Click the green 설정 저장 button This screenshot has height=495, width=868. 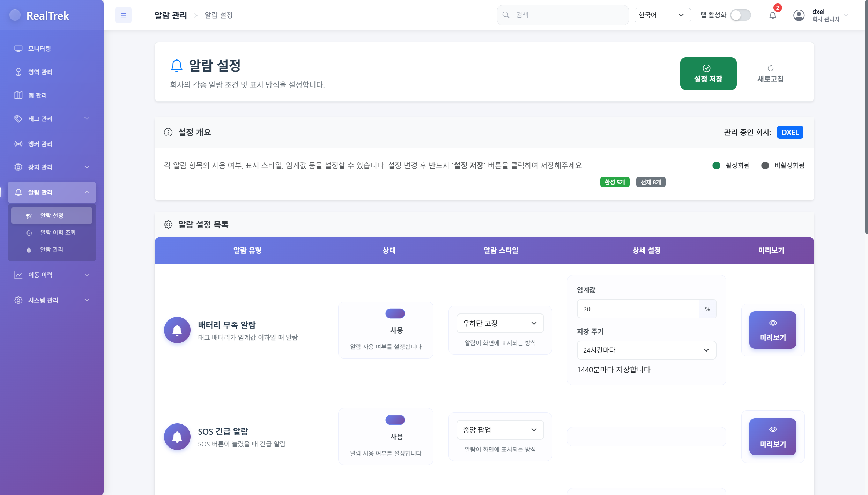pyautogui.click(x=708, y=74)
